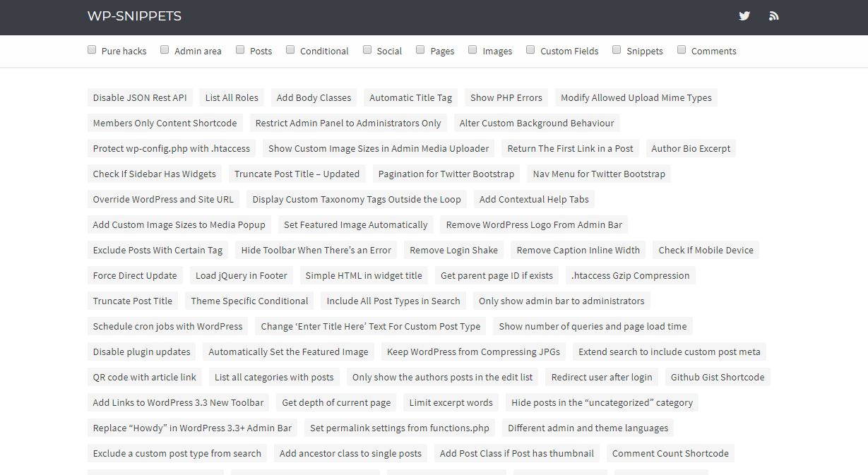
Task: Open the RSS feed icon
Action: point(774,16)
